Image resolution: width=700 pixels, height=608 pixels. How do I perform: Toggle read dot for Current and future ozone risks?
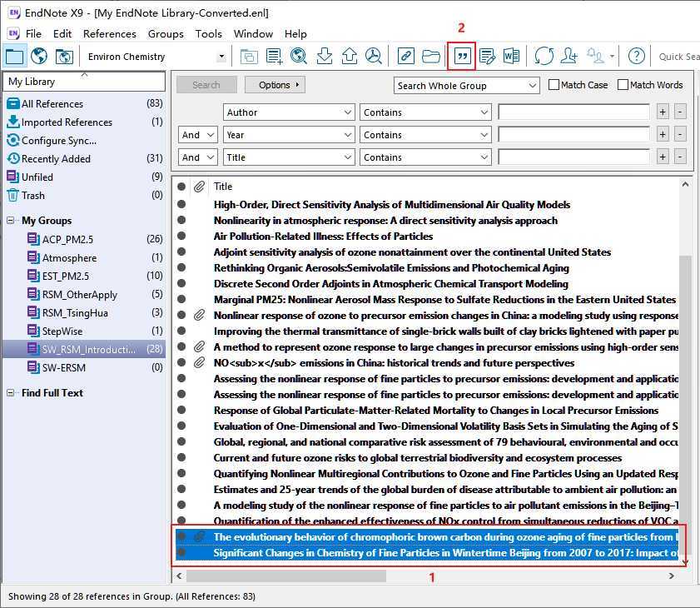click(x=181, y=457)
